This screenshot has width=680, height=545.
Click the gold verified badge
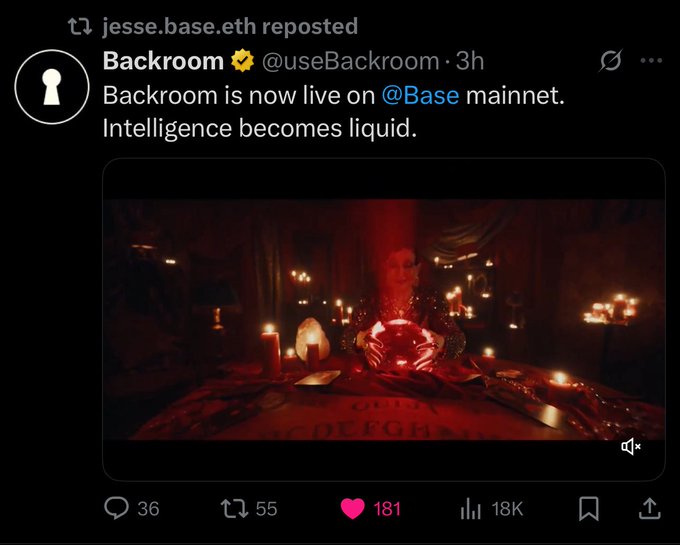pos(241,61)
